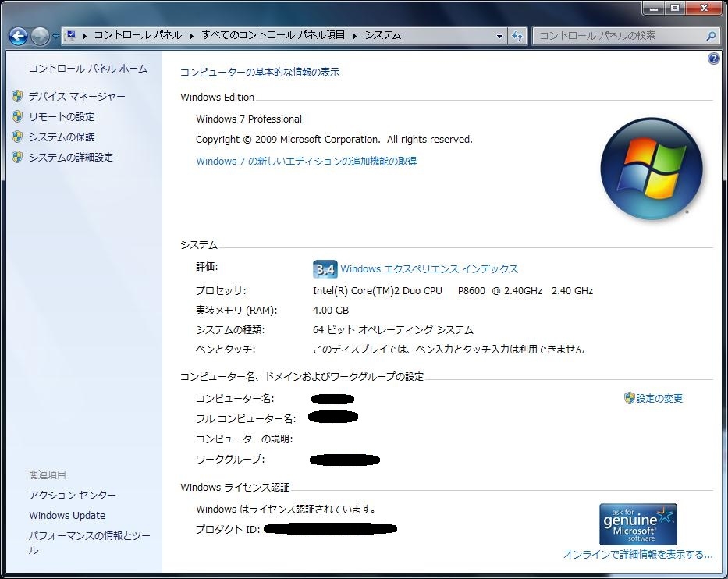
Task: Close the system window
Action: coord(704,8)
